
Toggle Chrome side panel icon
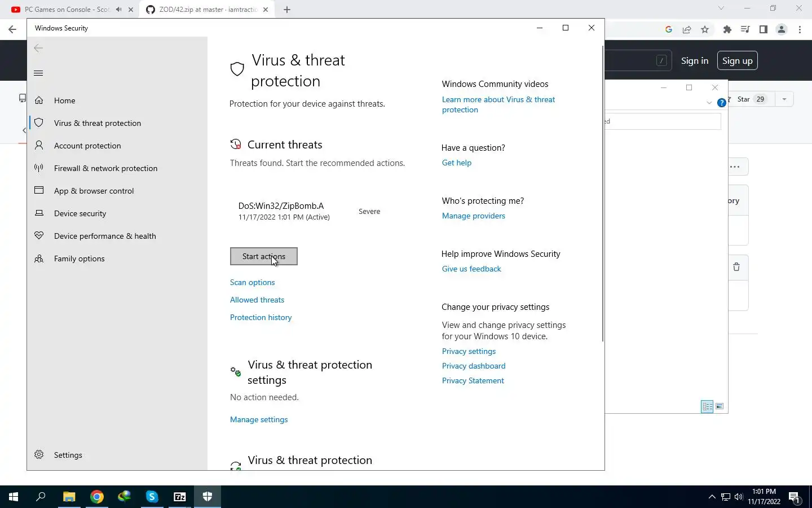point(764,29)
